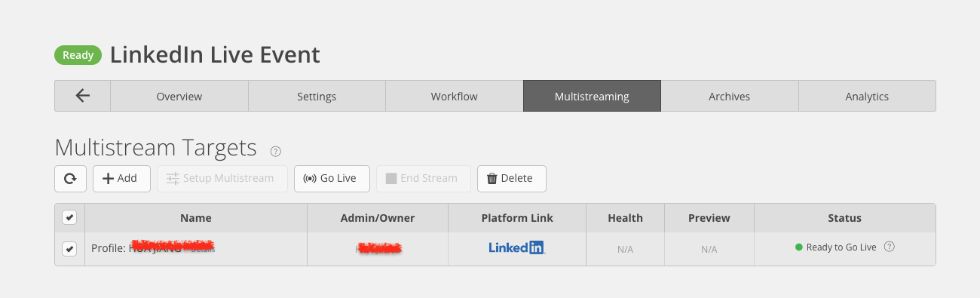Click the help icon next to Ready to Go Live
The height and width of the screenshot is (298, 980).
(x=889, y=247)
